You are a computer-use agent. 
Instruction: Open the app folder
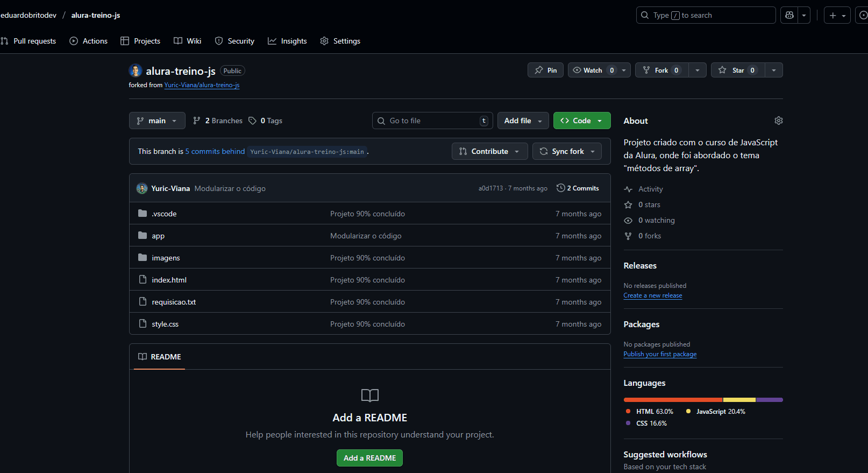[x=158, y=236]
